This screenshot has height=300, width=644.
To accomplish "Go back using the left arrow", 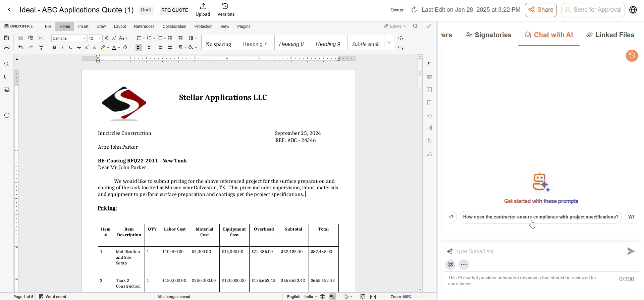I will [x=9, y=10].
